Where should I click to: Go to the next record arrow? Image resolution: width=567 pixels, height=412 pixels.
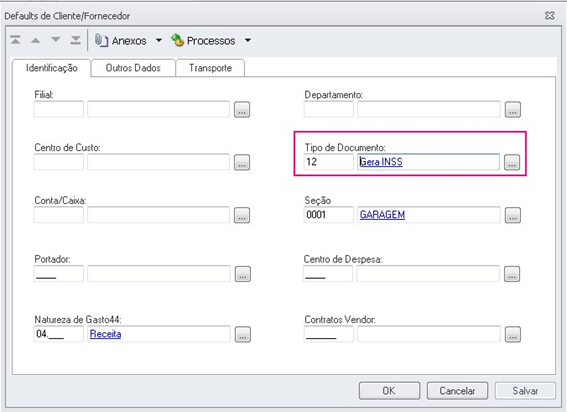56,39
